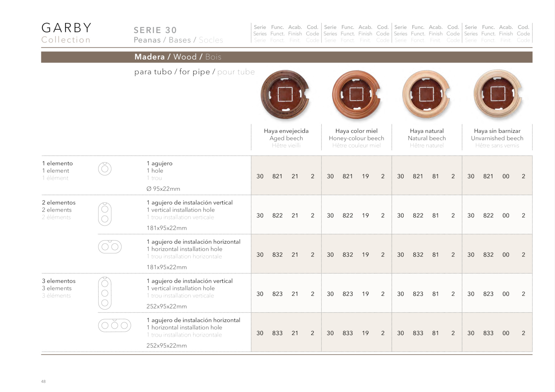
Task: Click function code 823 under Honey-colour beech
Action: (348, 294)
